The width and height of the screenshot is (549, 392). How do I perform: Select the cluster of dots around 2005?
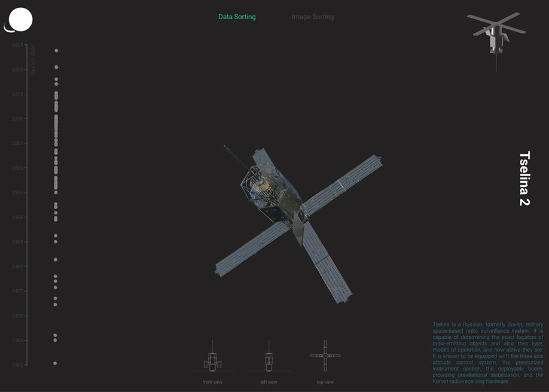[55, 143]
